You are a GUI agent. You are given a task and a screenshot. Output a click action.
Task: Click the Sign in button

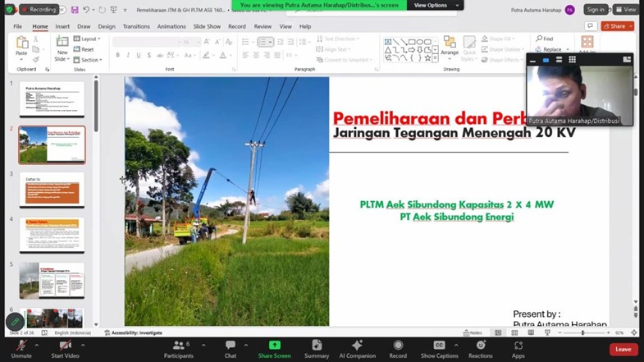coord(596,10)
